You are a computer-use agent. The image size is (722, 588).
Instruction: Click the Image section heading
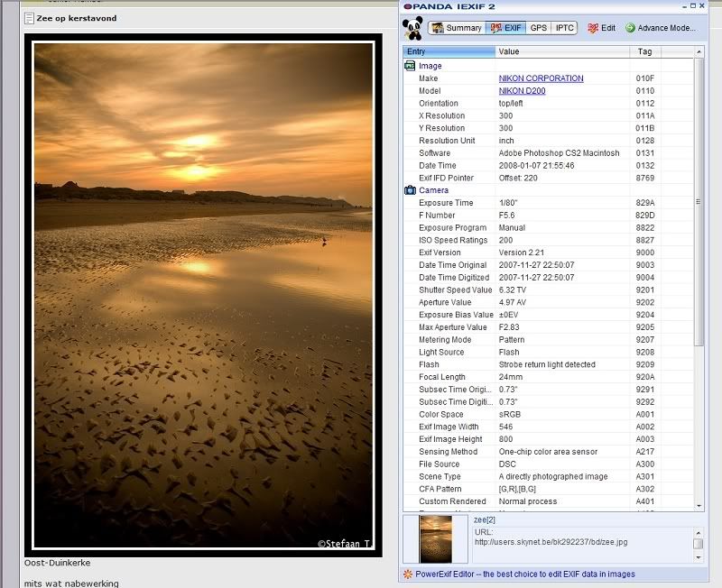tap(430, 66)
